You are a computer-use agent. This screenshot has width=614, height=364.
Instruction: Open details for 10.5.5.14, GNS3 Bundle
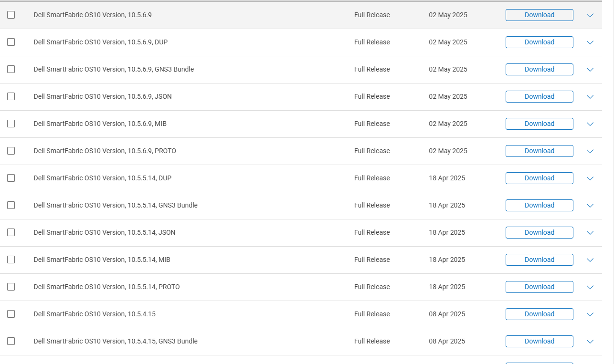pos(590,206)
